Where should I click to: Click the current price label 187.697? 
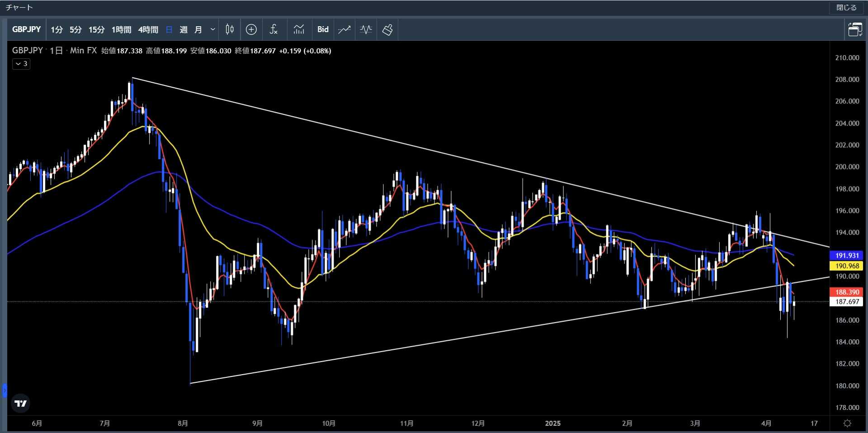(x=846, y=301)
